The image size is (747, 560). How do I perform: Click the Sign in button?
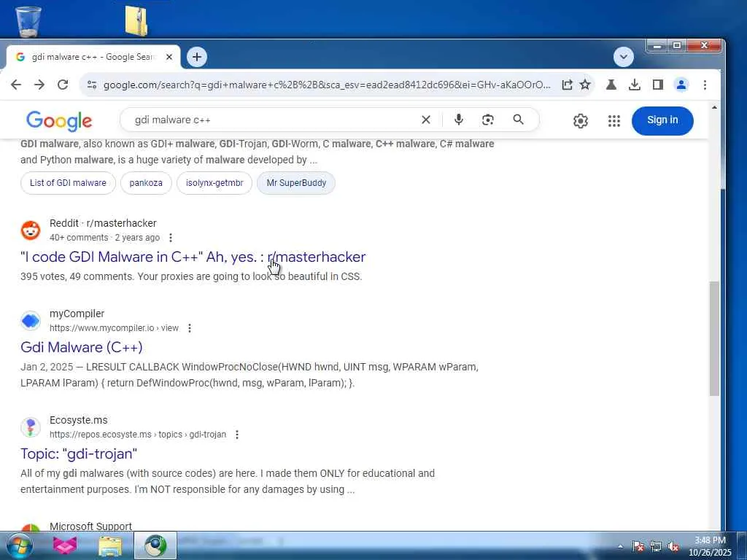tap(662, 120)
